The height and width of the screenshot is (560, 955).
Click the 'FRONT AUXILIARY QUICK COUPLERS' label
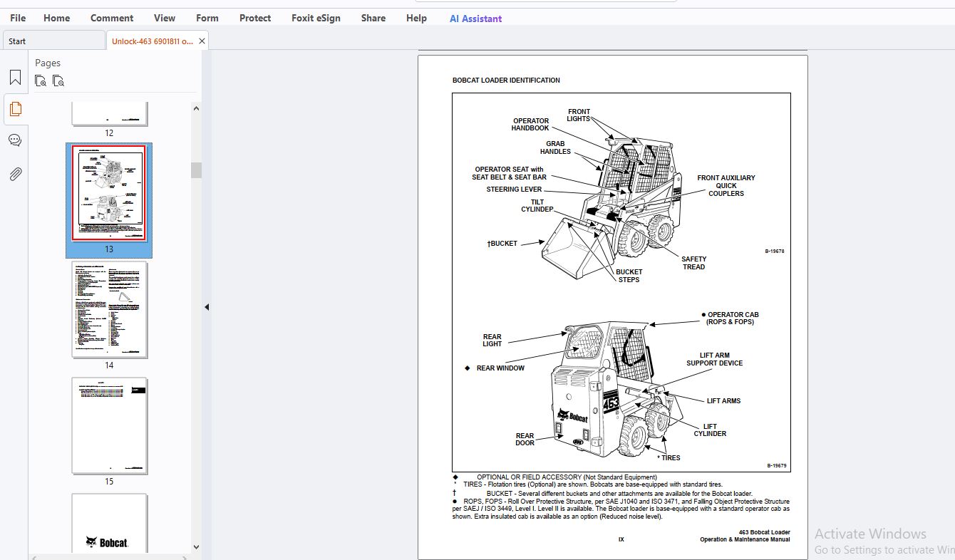(726, 186)
